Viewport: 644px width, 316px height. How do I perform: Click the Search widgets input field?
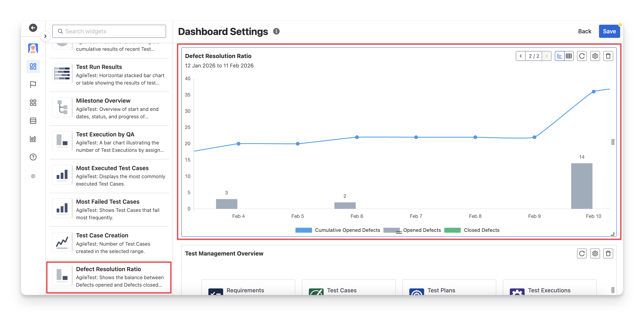coord(109,31)
